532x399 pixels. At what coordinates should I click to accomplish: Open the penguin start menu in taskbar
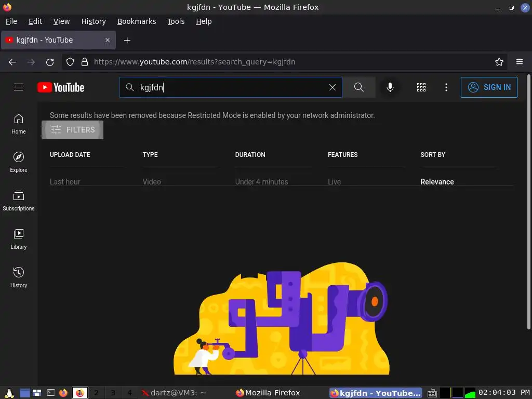[x=9, y=393]
